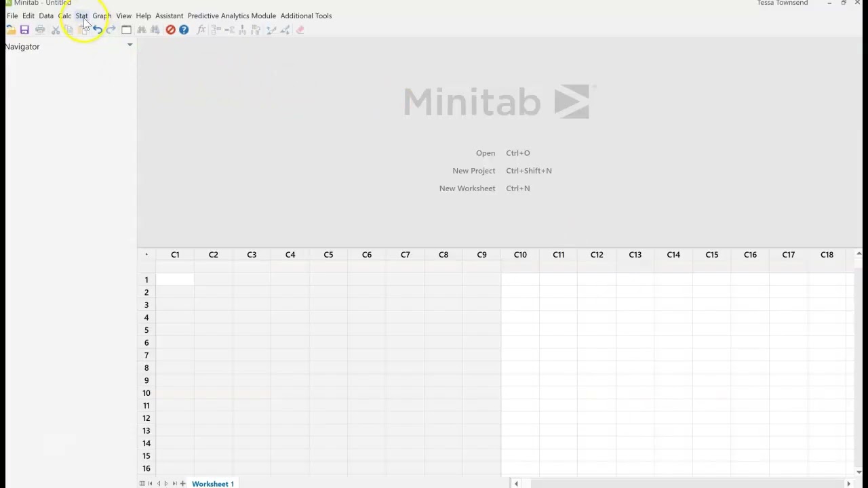Open the Graph menu
Viewport: 868px width, 488px height.
(102, 16)
